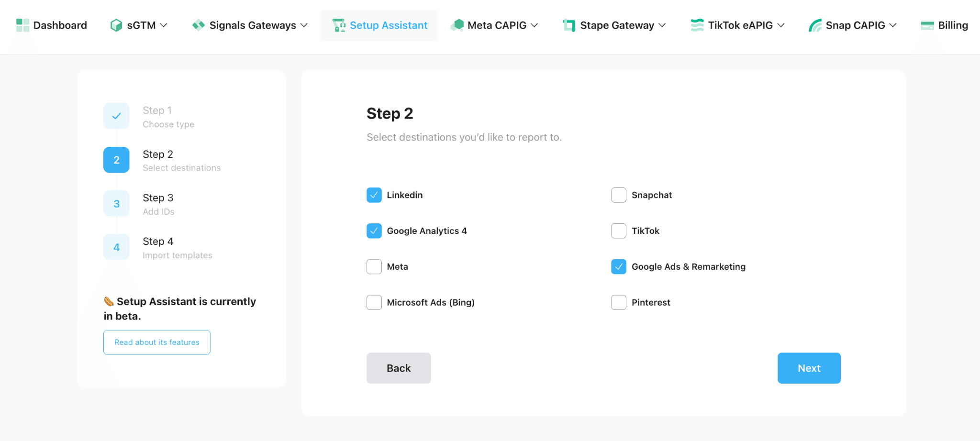Select the Step 3 Add IDs label
This screenshot has width=980, height=441.
[x=158, y=204]
